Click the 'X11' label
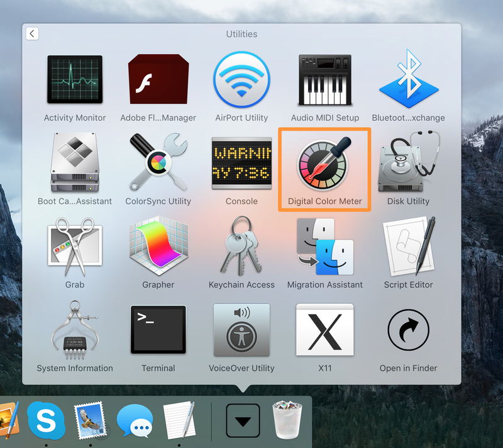The image size is (503, 448). [x=325, y=368]
